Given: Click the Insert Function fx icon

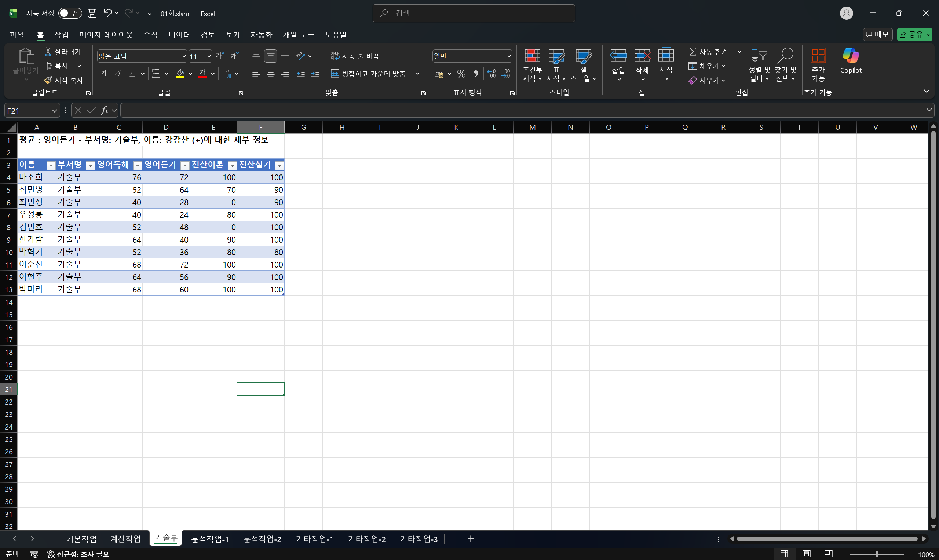Looking at the screenshot, I should tap(105, 111).
